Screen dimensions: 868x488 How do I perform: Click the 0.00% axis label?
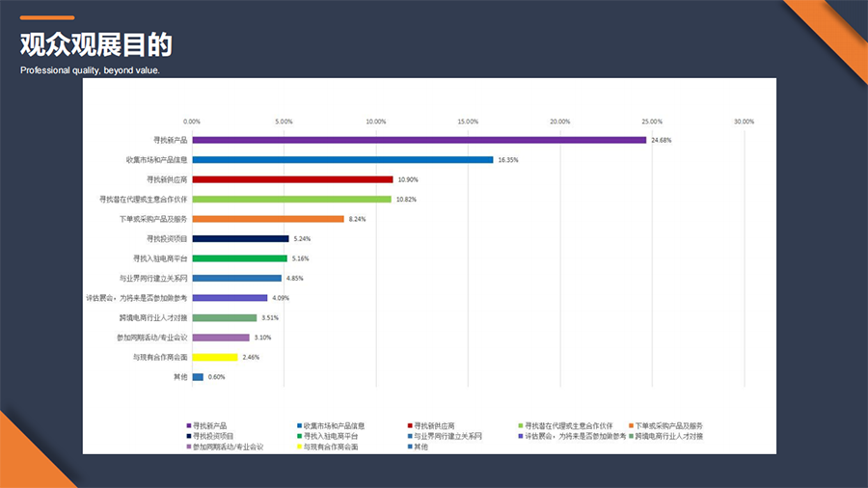tap(192, 122)
